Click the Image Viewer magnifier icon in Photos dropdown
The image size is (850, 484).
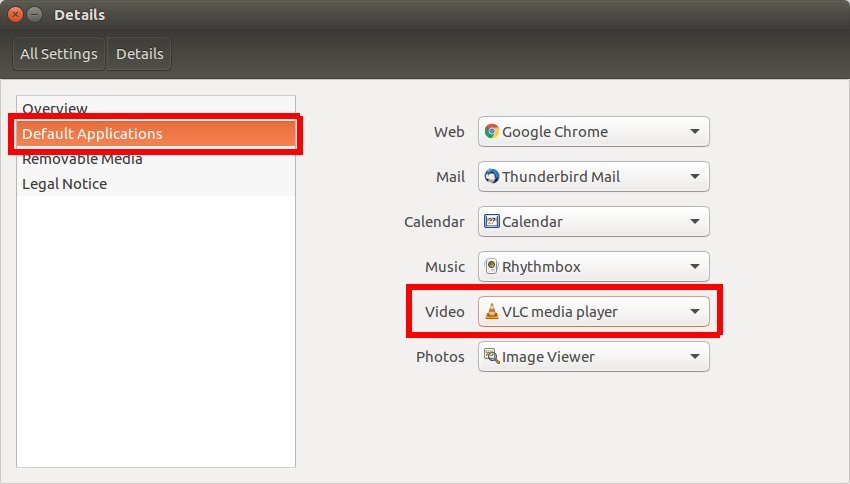[x=492, y=356]
